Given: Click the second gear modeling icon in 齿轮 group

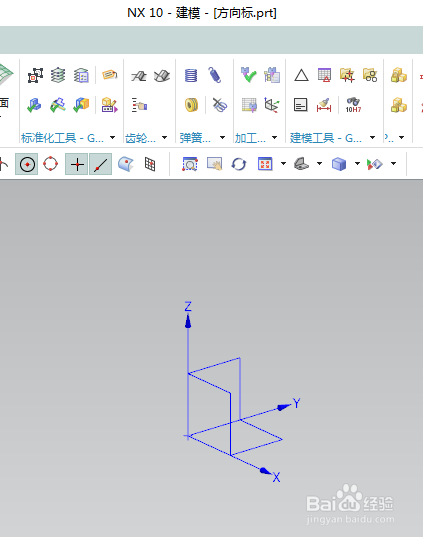Looking at the screenshot, I should point(162,75).
